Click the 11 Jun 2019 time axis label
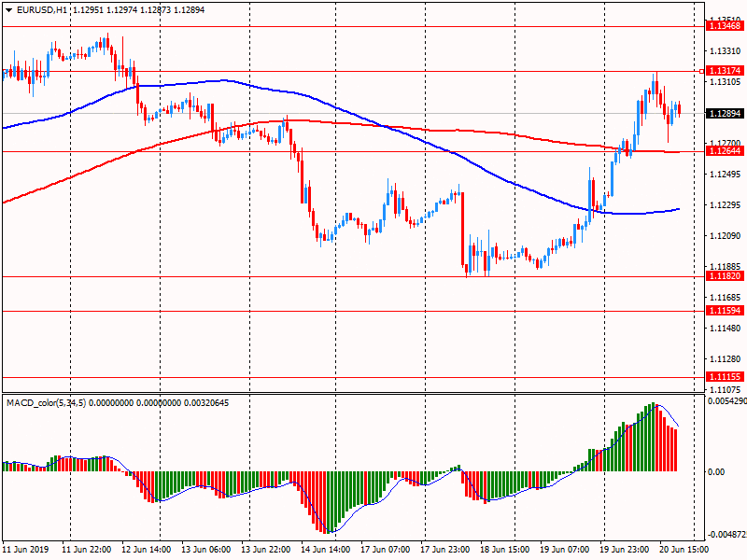 (26, 549)
